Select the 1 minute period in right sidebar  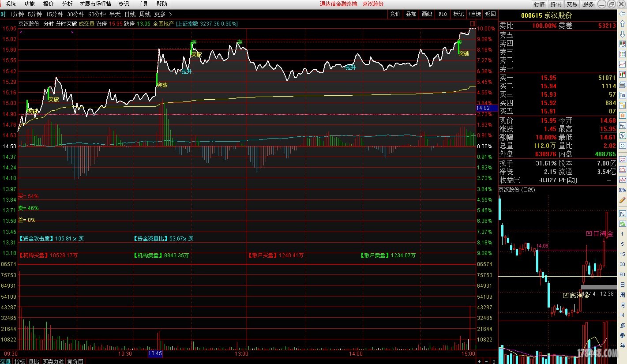(x=623, y=234)
